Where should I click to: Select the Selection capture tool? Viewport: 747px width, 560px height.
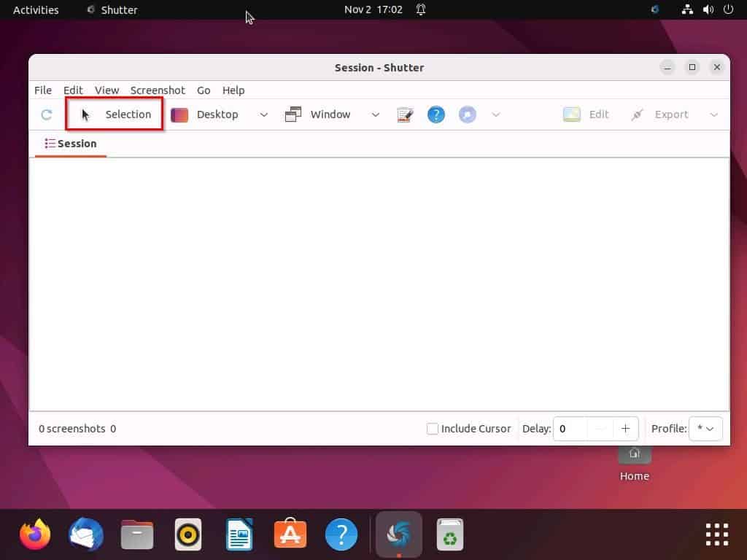tap(115, 114)
